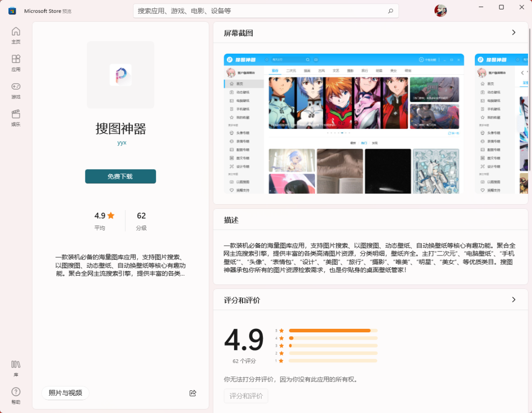The width and height of the screenshot is (532, 413).
Task: Click the 3-star rating bar
Action: (333, 346)
